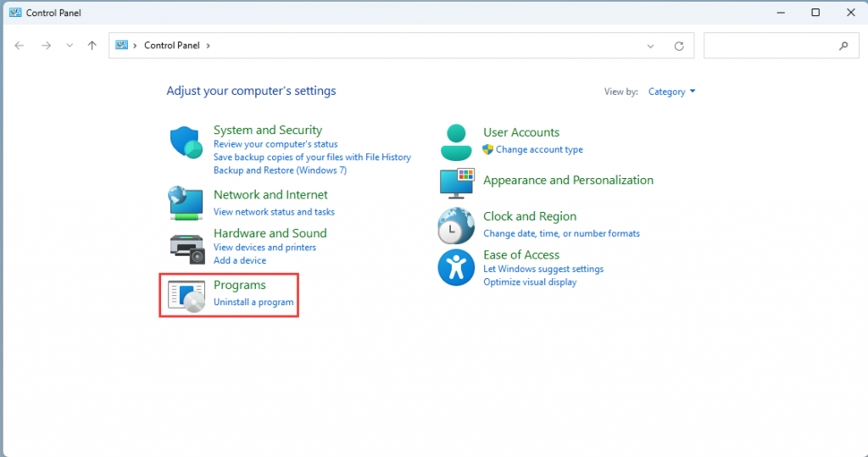Open the Clock and Region category
Screen dimensions: 868x457
click(530, 216)
